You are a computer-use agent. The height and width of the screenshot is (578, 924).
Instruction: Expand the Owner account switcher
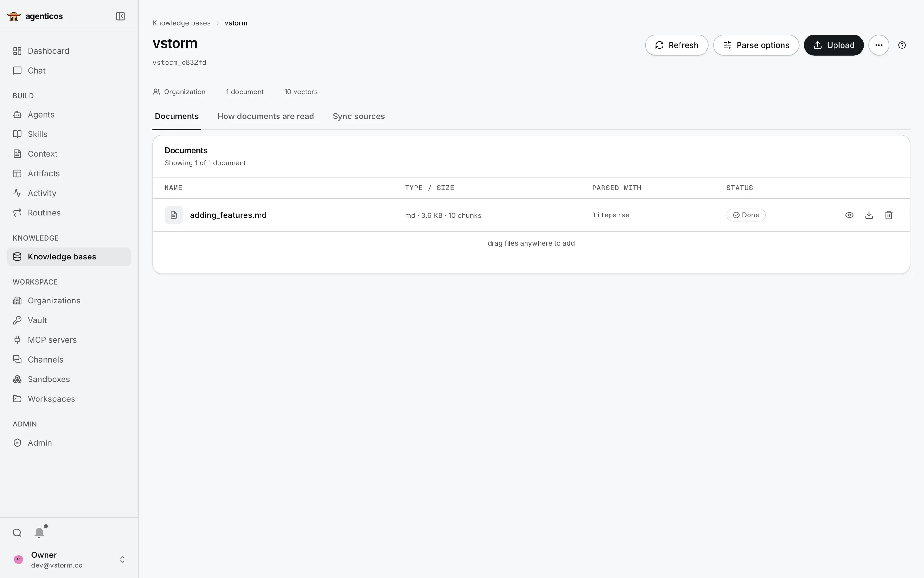tap(122, 560)
